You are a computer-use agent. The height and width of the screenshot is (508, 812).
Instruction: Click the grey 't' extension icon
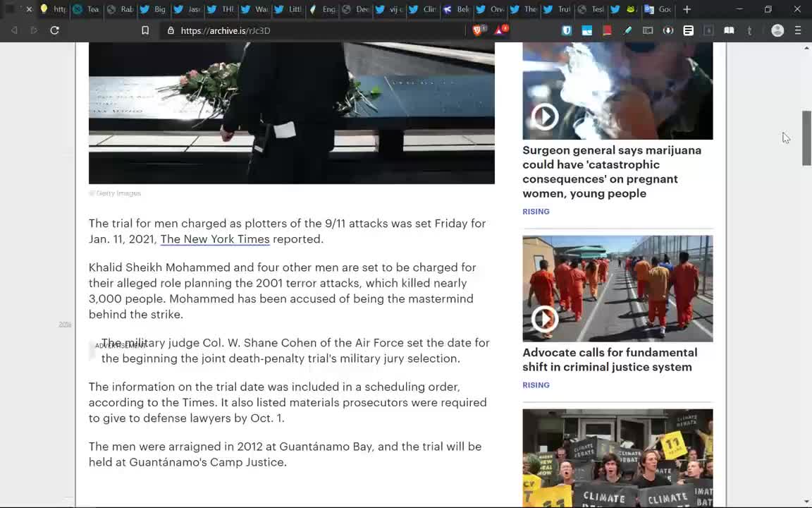point(749,30)
